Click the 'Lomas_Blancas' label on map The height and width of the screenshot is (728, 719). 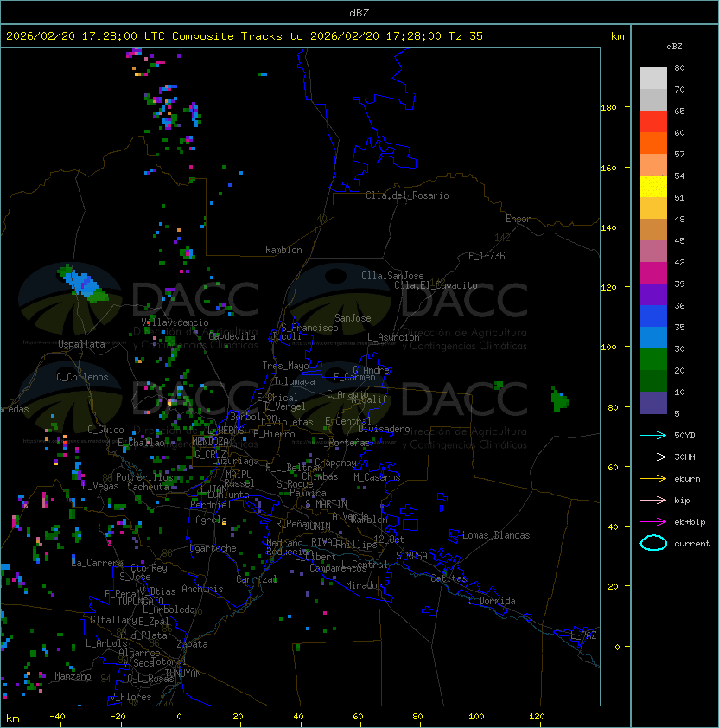pyautogui.click(x=496, y=535)
